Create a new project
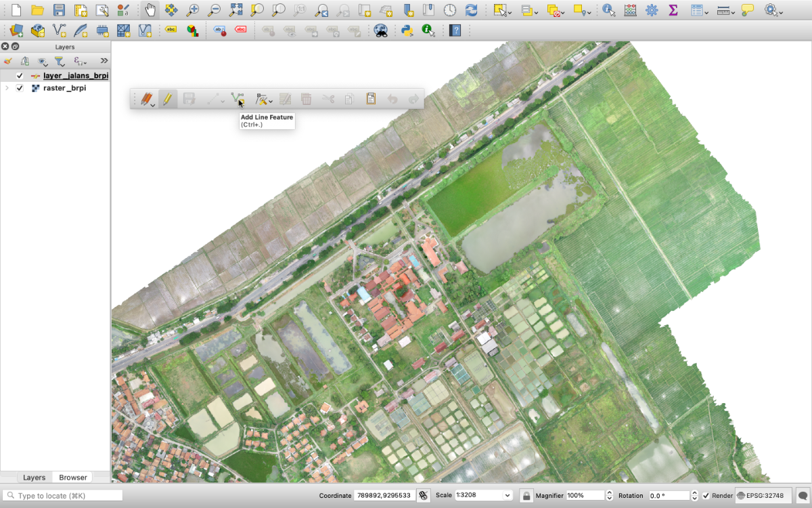The width and height of the screenshot is (812, 508). (x=16, y=10)
